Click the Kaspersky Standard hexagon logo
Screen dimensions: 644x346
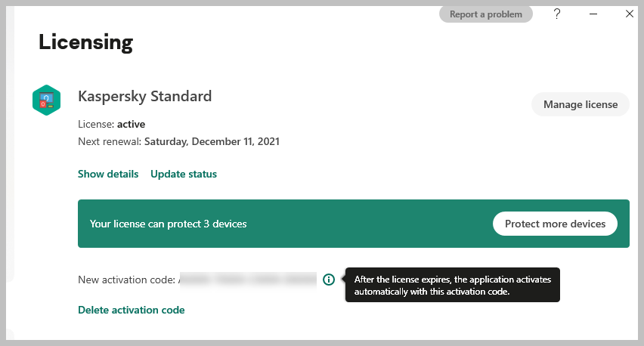coord(46,100)
